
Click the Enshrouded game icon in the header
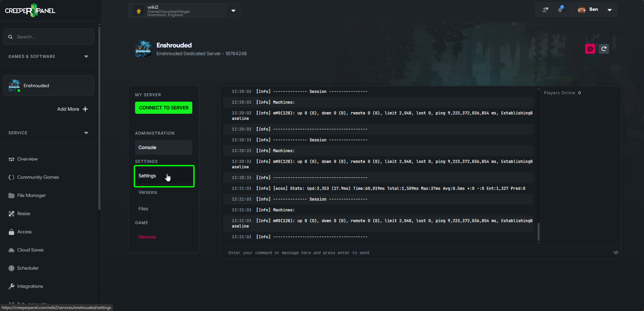(x=143, y=49)
